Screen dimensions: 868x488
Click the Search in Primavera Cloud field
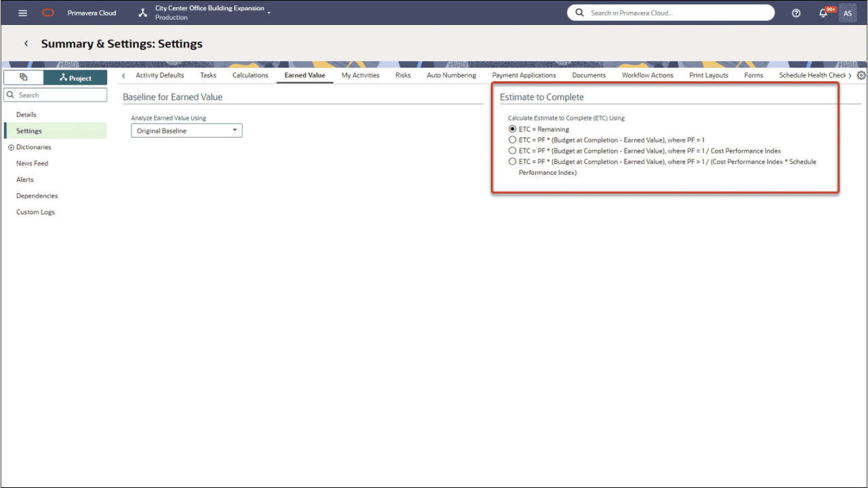click(671, 13)
